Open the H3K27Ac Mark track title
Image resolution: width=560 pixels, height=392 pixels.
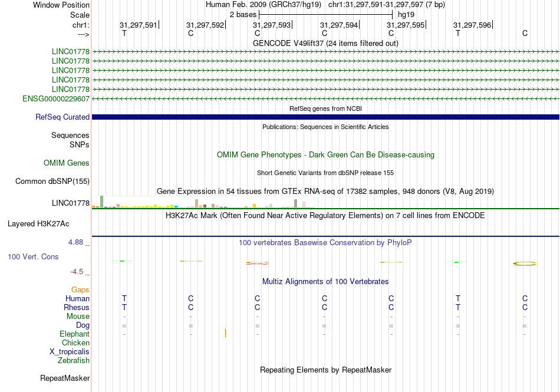point(325,216)
